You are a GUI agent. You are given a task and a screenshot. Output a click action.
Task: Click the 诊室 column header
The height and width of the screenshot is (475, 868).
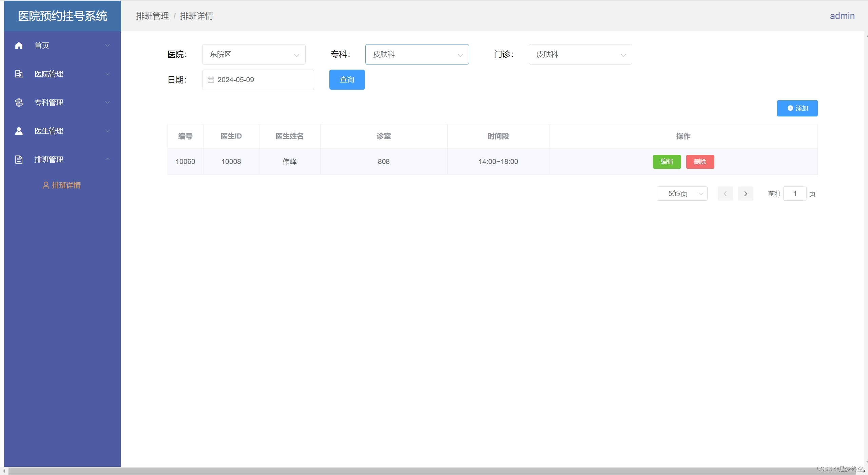click(x=384, y=136)
